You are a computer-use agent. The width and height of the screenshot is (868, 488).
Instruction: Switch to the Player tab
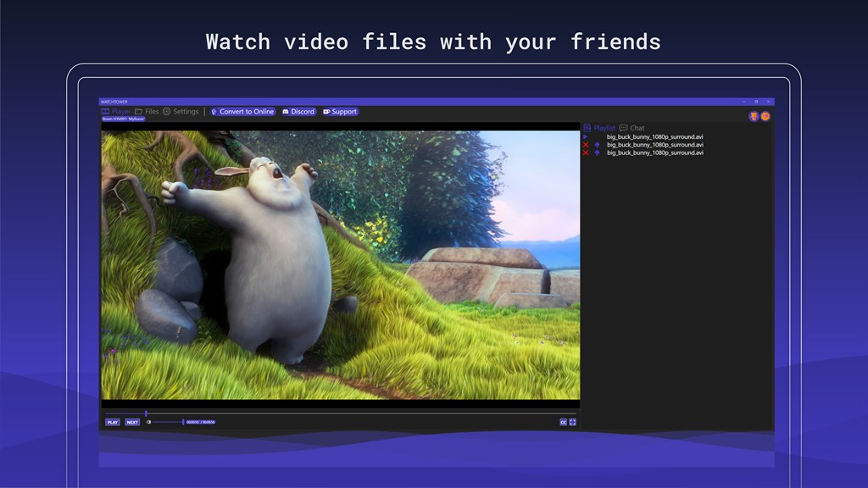click(x=115, y=111)
